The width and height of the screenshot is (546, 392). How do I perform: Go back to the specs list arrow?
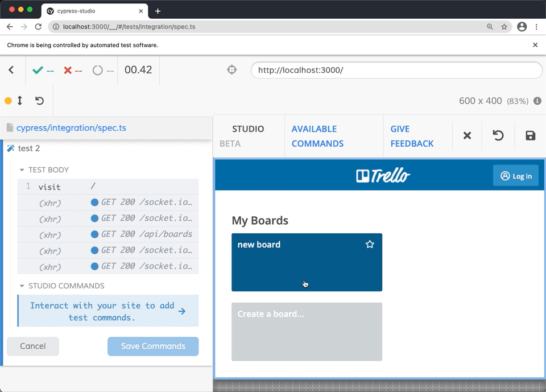(11, 70)
